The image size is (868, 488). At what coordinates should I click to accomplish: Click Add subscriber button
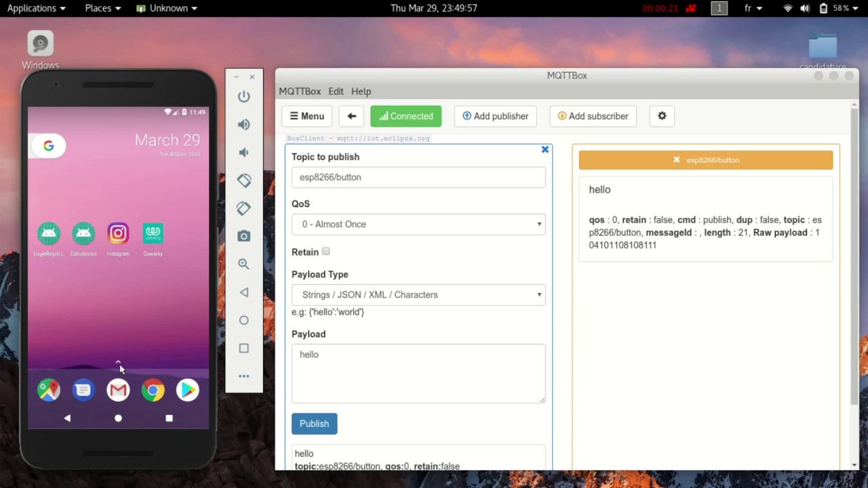(593, 116)
